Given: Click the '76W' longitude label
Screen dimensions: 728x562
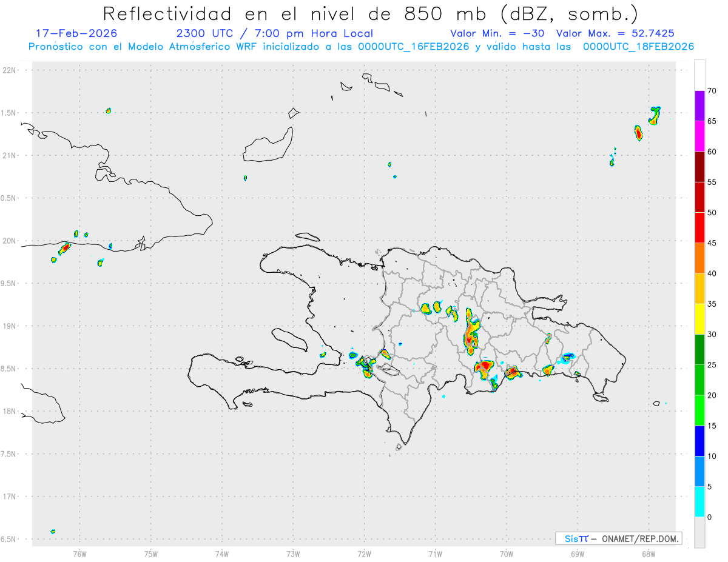Looking at the screenshot, I should 79,554.
